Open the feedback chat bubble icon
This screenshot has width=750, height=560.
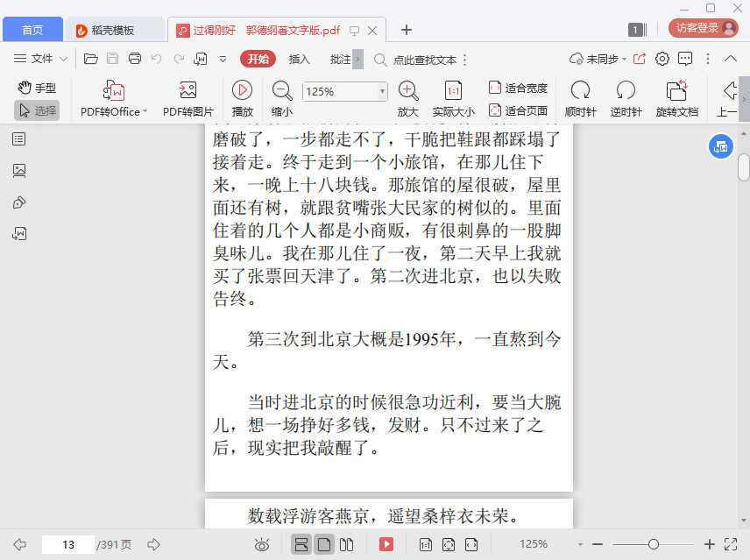click(x=685, y=59)
